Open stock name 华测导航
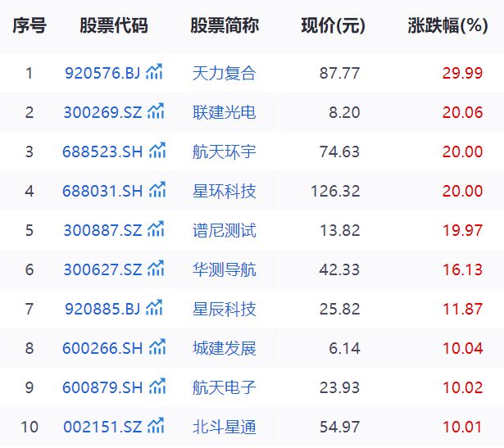The height and width of the screenshot is (448, 504). coord(224,269)
